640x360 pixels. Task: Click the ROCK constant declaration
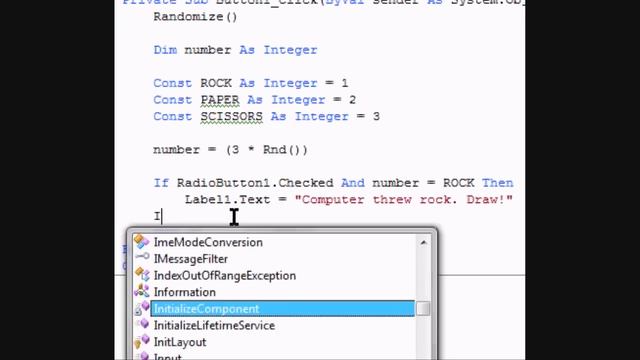click(x=251, y=83)
